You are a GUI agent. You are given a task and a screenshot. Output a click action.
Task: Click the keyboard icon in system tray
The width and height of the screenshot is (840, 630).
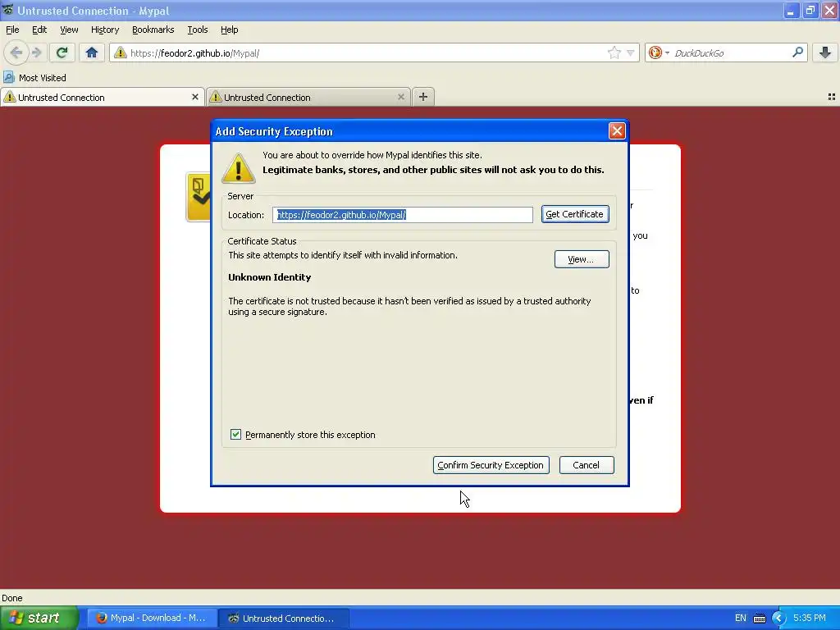pyautogui.click(x=760, y=619)
